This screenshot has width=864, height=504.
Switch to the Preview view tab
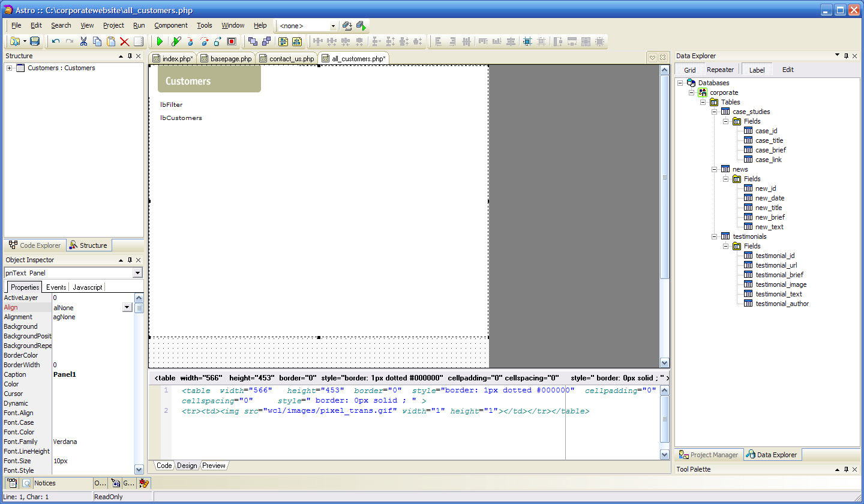click(x=214, y=466)
